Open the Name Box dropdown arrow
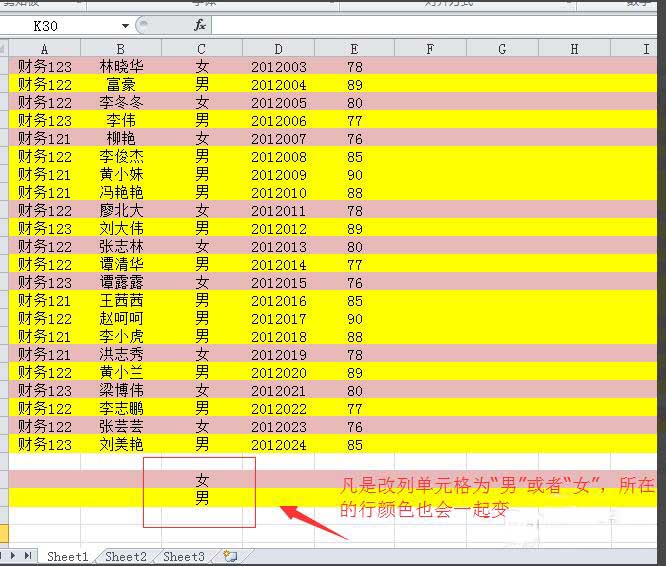Screen dimensions: 666x566 pyautogui.click(x=125, y=25)
